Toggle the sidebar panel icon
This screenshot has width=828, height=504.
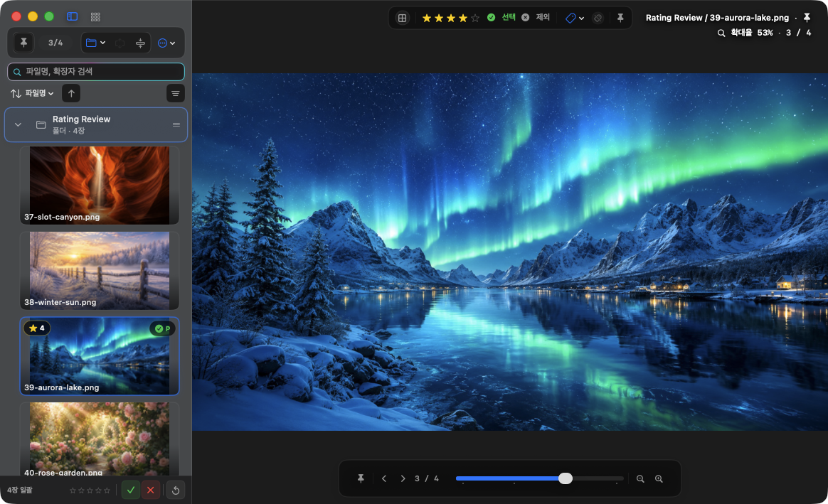click(73, 16)
